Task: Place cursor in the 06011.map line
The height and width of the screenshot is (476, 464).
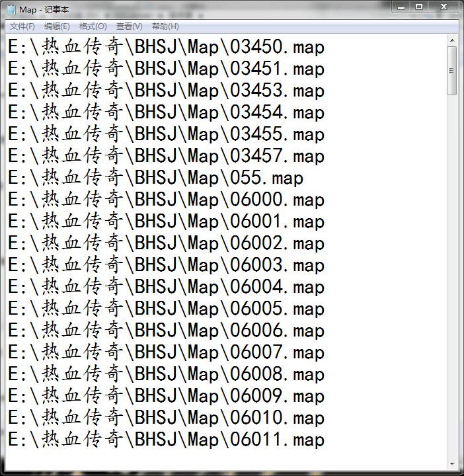Action: (166, 440)
